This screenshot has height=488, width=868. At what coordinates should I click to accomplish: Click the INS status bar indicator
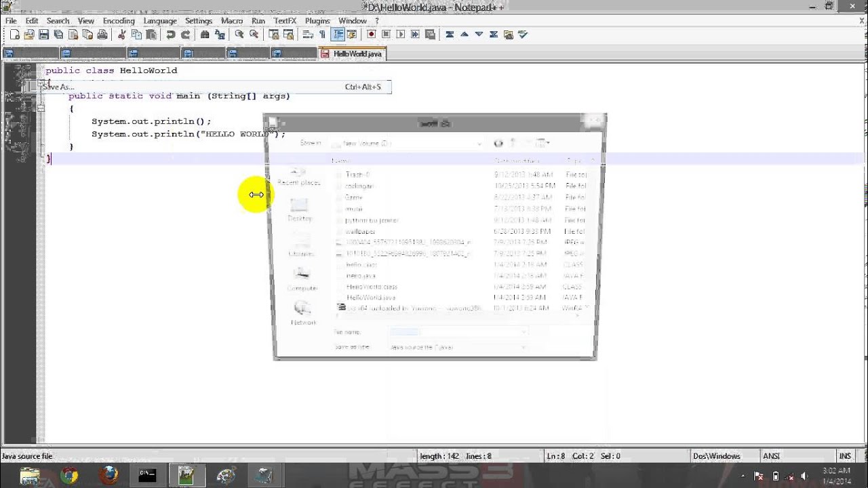(x=845, y=456)
